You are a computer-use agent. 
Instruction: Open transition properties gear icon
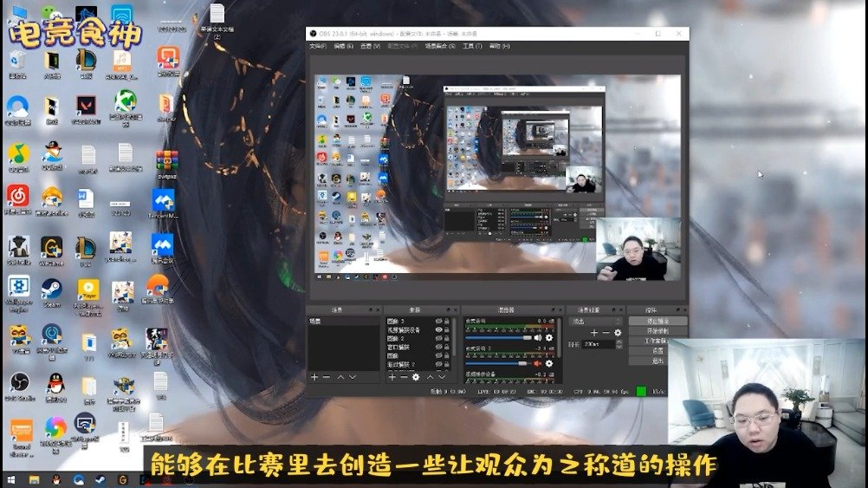[618, 333]
